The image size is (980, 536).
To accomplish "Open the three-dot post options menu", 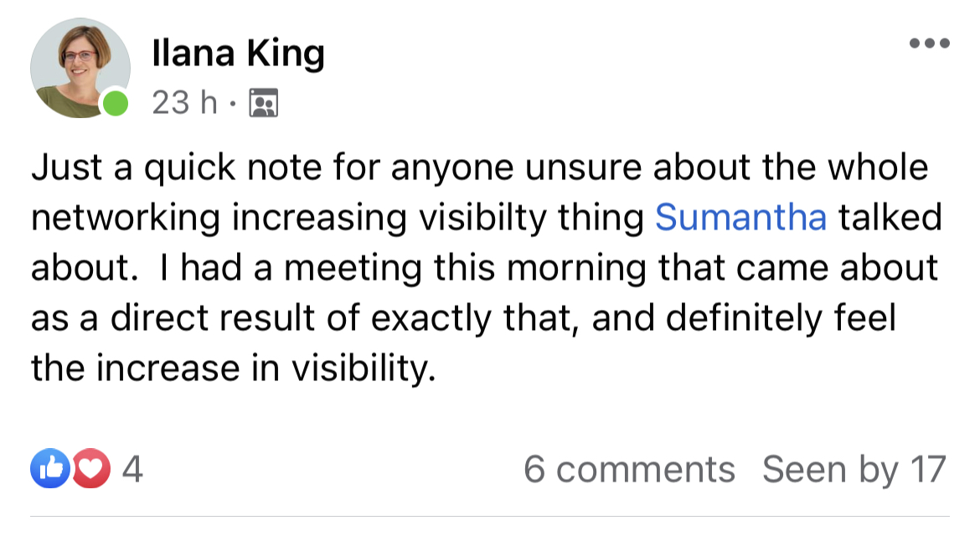I will (x=929, y=43).
